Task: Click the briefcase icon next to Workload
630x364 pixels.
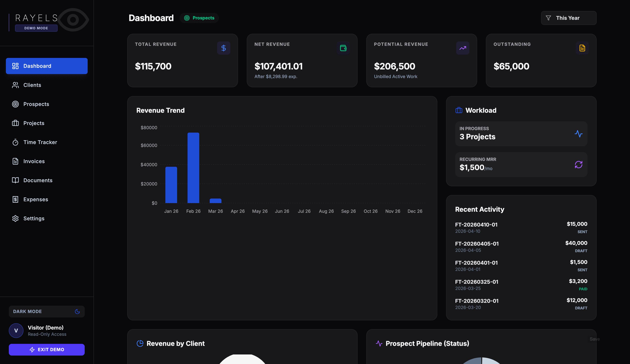Action: pyautogui.click(x=459, y=110)
